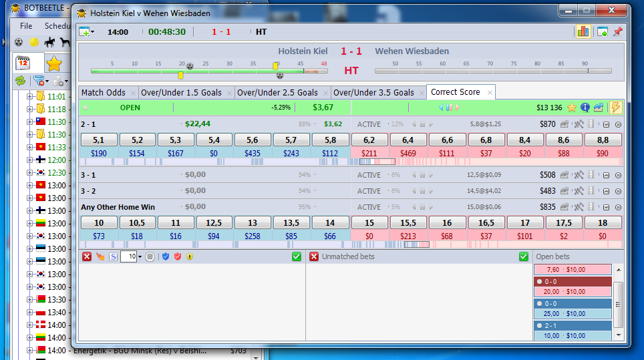Open the calendar tab in BOTBEETLE
644x360 pixels.
23,63
